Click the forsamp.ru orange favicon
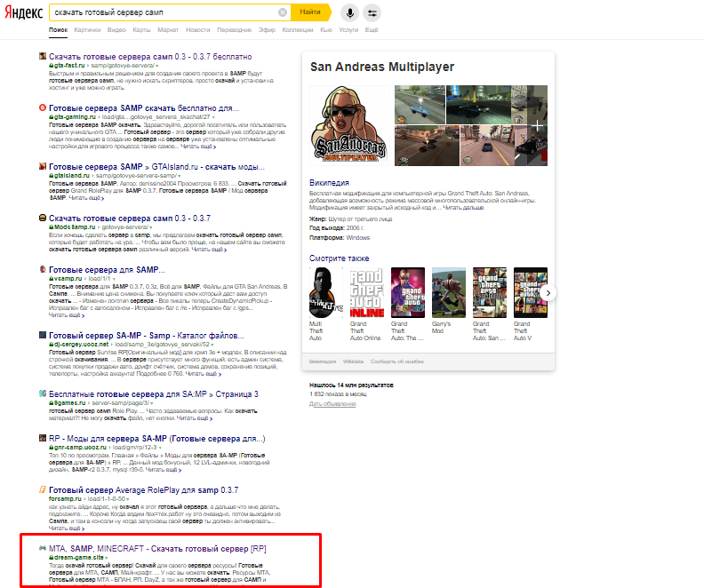704x588 pixels. point(43,489)
